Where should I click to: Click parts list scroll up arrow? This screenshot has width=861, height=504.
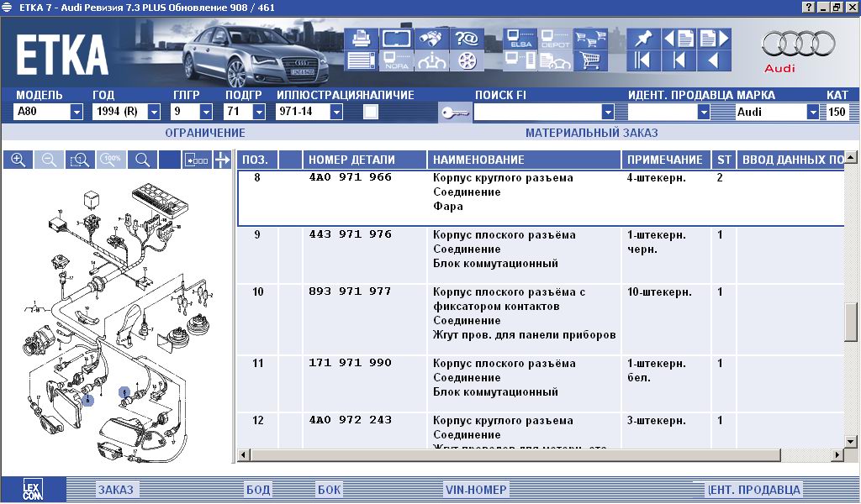(851, 157)
